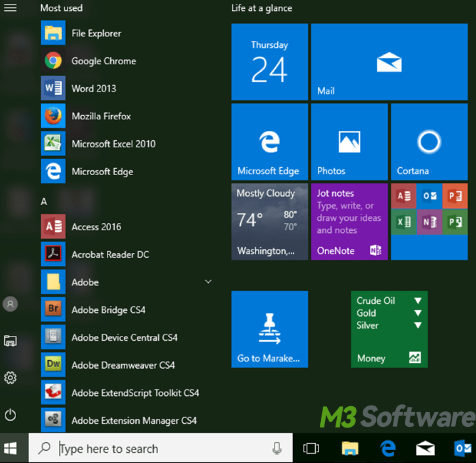The image size is (476, 463).
Task: Open the hamburger menu at top left
Action: pyautogui.click(x=10, y=8)
